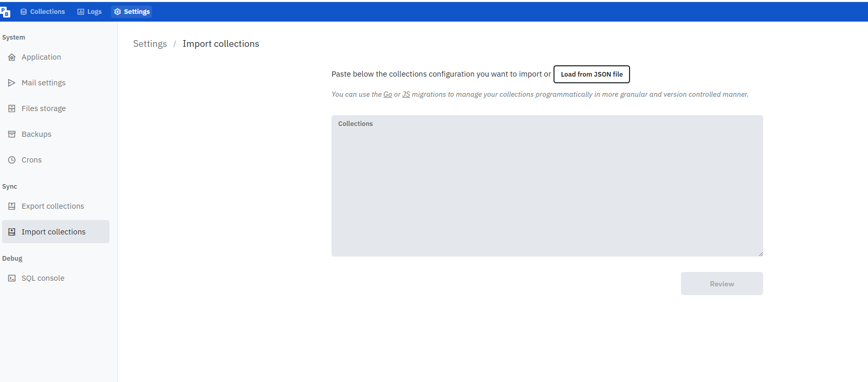Click the System section heading
The image size is (868, 382).
pos(13,38)
